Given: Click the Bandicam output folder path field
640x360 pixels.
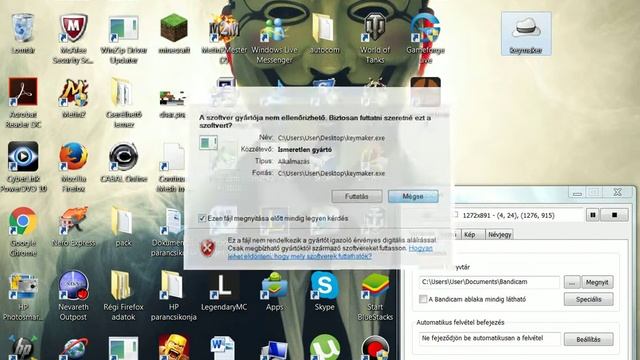Looking at the screenshot, I should click(x=489, y=282).
